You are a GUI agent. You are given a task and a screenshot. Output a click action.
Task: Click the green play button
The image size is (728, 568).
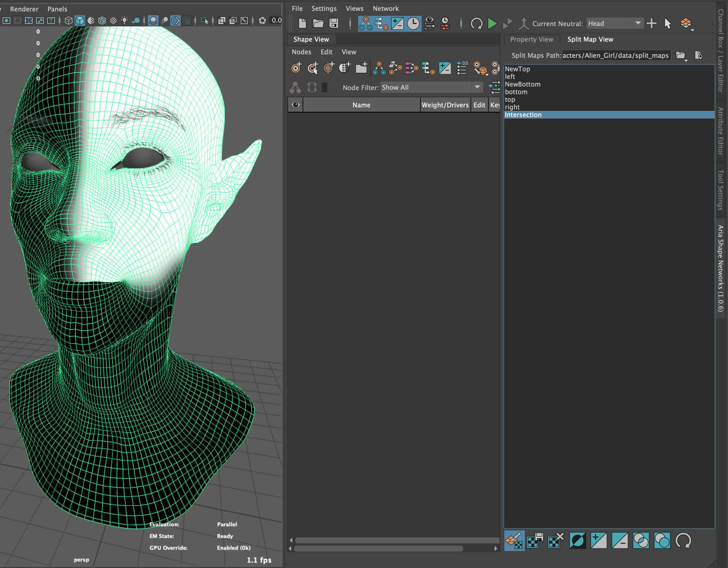pyautogui.click(x=492, y=24)
